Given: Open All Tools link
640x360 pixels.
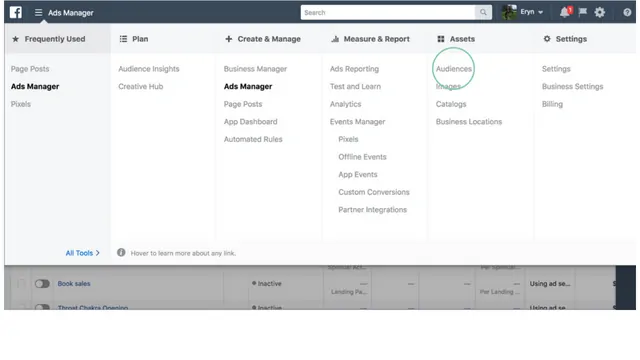Looking at the screenshot, I should [x=82, y=253].
